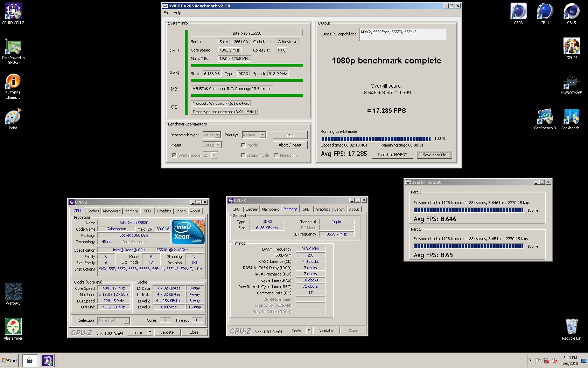Click the Show desktop button on taskbar
Image resolution: width=588 pixels, height=368 pixels.
(584, 361)
